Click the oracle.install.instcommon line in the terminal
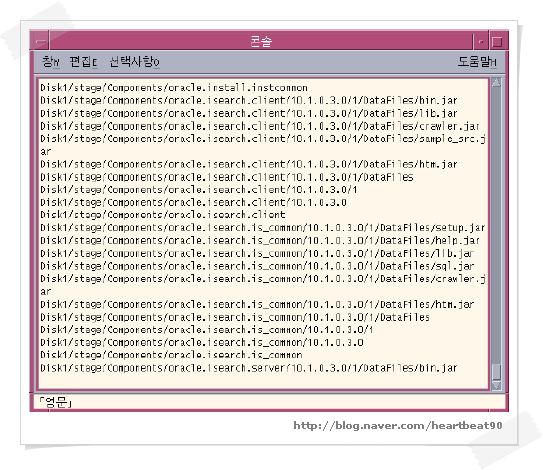This screenshot has width=543, height=470. (174, 88)
